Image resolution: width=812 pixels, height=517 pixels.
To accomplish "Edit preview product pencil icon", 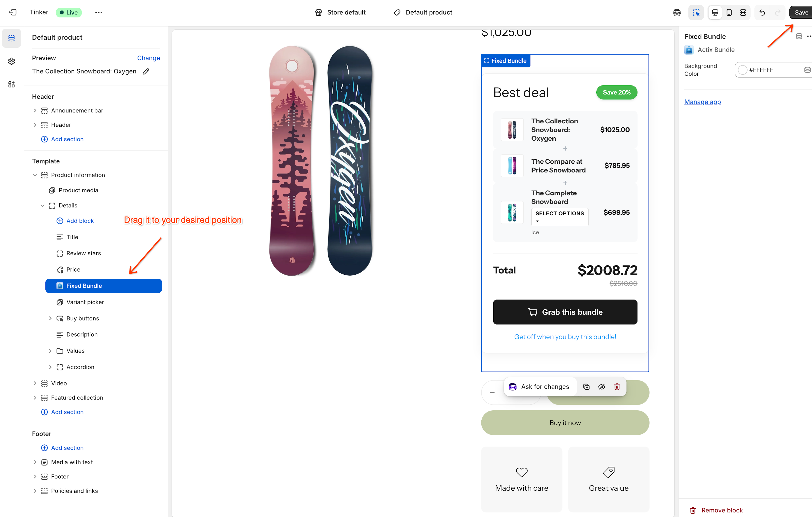I will point(146,71).
